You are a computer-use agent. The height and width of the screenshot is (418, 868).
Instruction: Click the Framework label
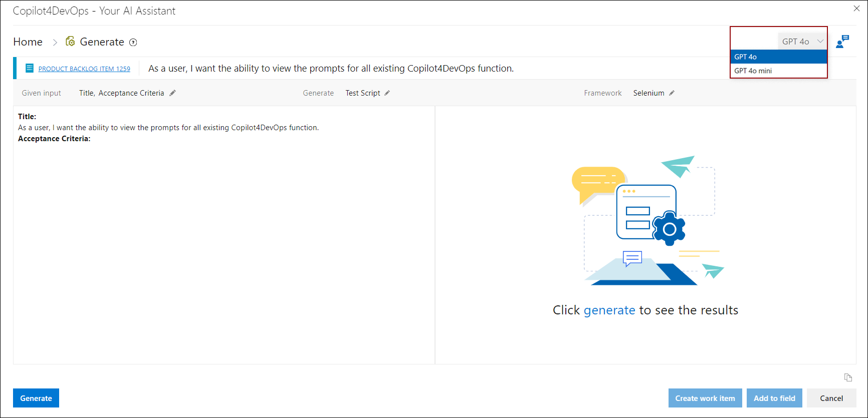click(603, 93)
